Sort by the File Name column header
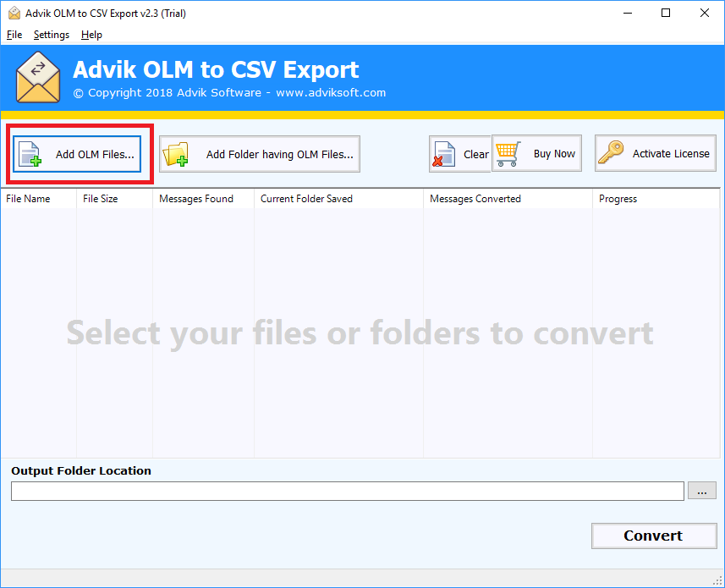This screenshot has height=588, width=725. pos(39,199)
